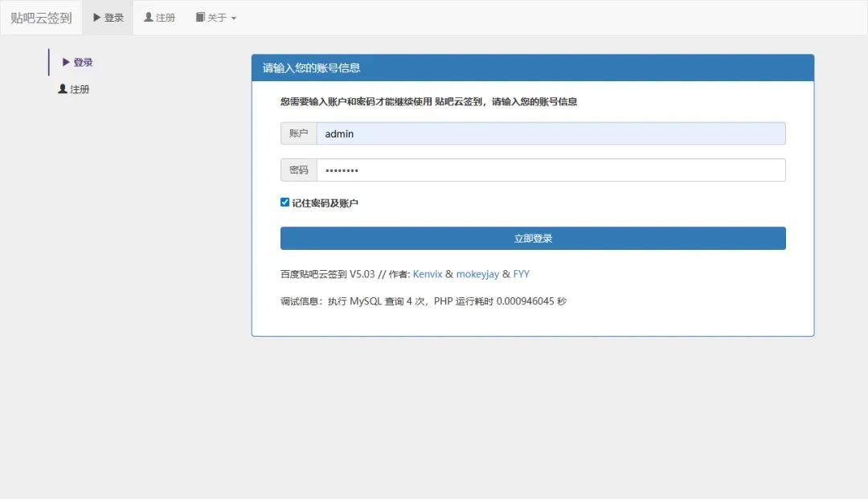
Task: Uncheck the 记住密码及账户 checkbox
Action: pos(285,202)
